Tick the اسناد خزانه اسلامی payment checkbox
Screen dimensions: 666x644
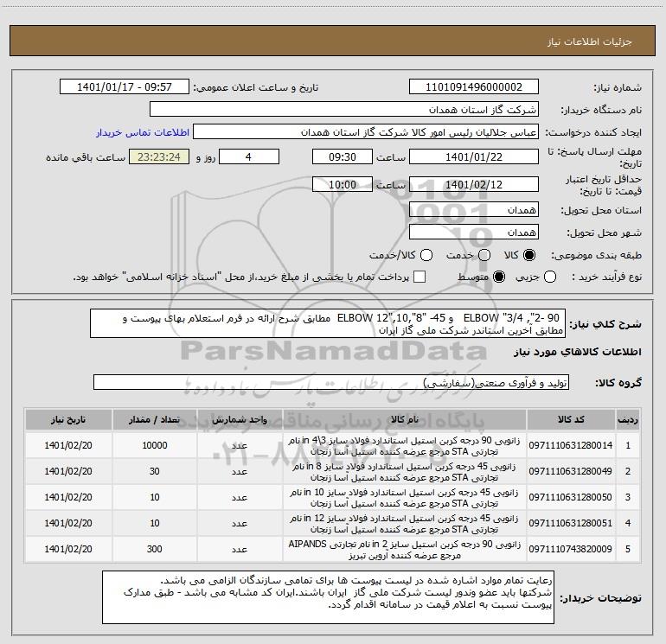[x=419, y=277]
